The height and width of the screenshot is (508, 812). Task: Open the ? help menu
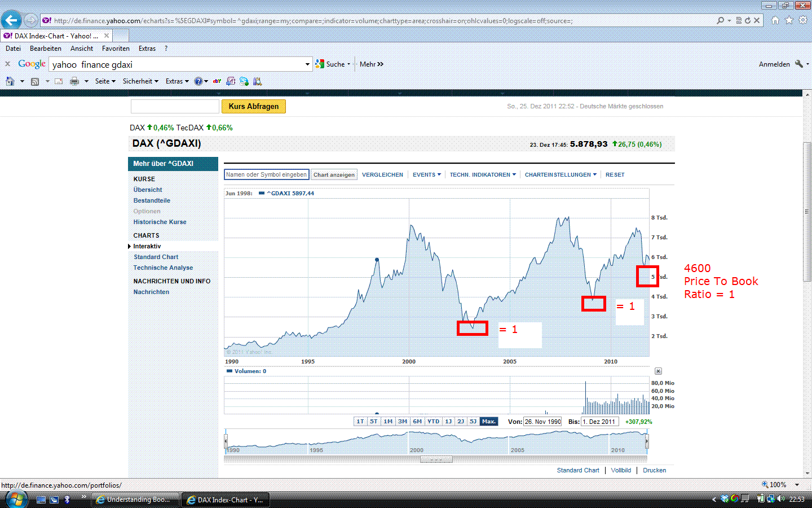[166, 49]
